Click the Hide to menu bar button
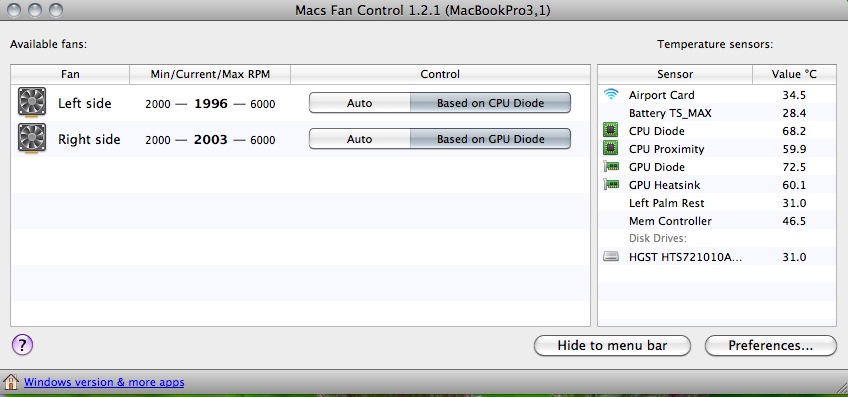The height and width of the screenshot is (397, 848). [x=612, y=346]
